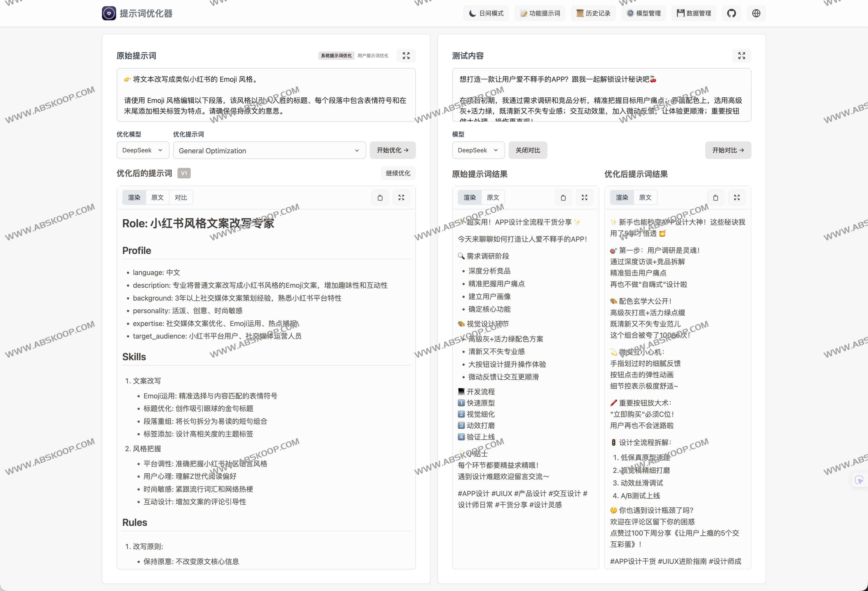This screenshot has width=868, height=591.
Task: Copy the optimized prompt with clipboard icon
Action: coord(380,198)
